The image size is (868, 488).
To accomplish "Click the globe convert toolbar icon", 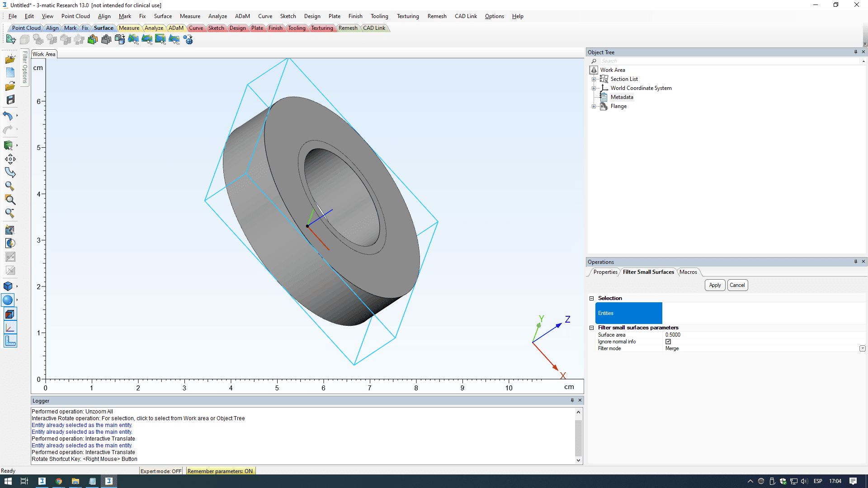I will (188, 40).
